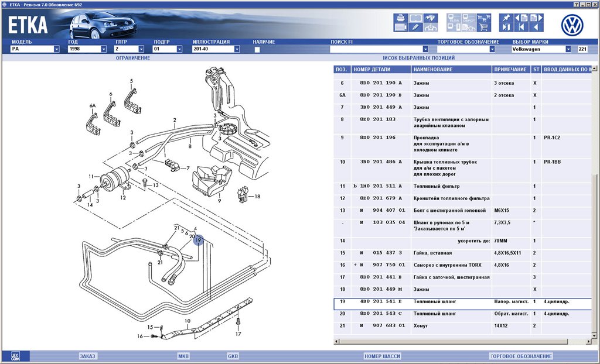Click the МКВ button

coord(183,356)
